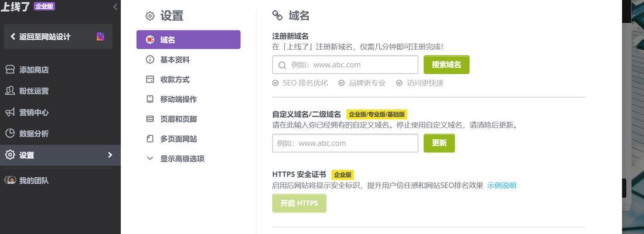Viewport: 644px width, 234px height.
Task: Open the 示例说明 link
Action: pos(502,185)
